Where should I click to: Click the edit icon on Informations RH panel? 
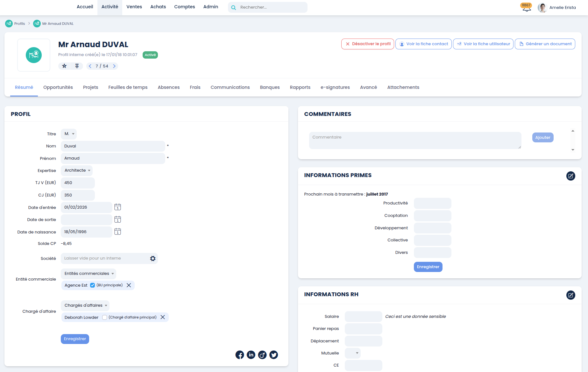[571, 295]
